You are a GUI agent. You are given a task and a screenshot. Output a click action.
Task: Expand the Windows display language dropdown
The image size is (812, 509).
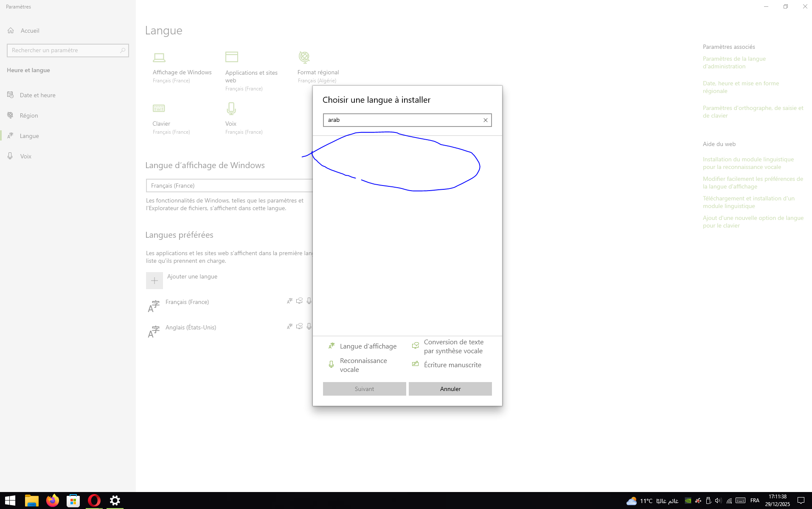click(x=229, y=186)
